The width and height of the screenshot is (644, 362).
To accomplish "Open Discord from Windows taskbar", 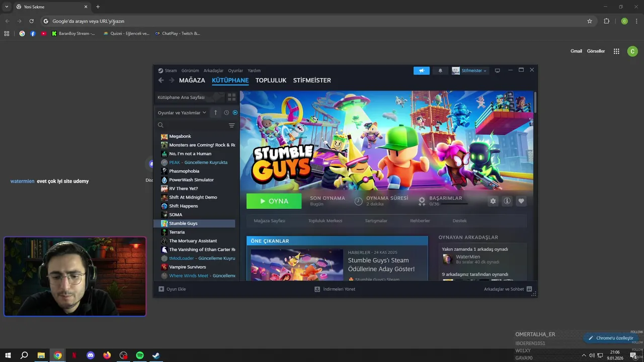I will (91, 355).
